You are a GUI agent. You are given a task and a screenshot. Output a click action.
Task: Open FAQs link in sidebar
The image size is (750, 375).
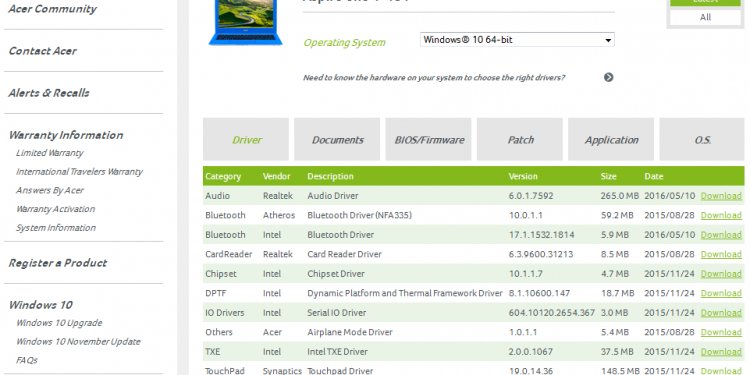[27, 360]
